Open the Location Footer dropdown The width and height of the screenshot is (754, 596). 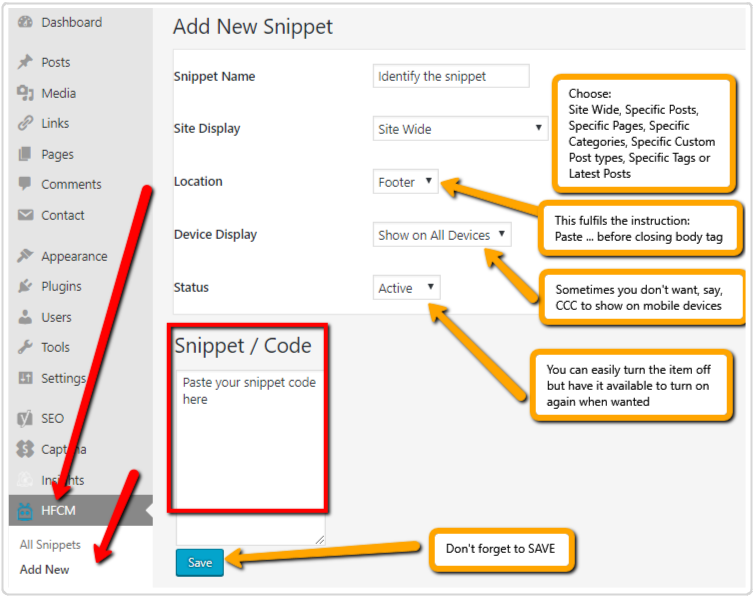[405, 182]
